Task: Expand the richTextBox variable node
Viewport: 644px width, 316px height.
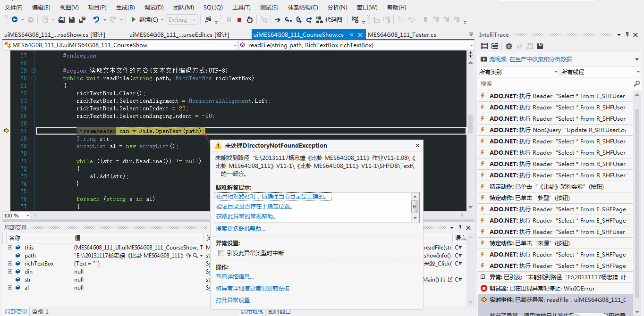Action: click(10, 264)
